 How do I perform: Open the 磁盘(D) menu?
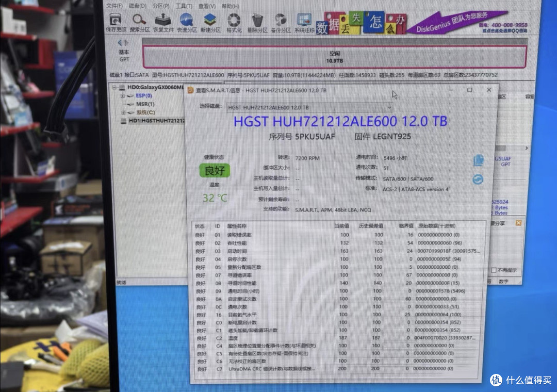[138, 6]
